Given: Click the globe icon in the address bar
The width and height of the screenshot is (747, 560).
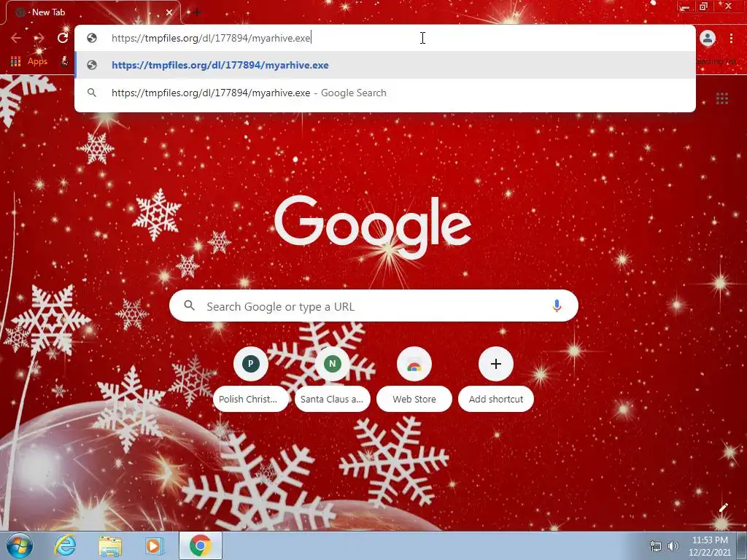Looking at the screenshot, I should point(92,38).
